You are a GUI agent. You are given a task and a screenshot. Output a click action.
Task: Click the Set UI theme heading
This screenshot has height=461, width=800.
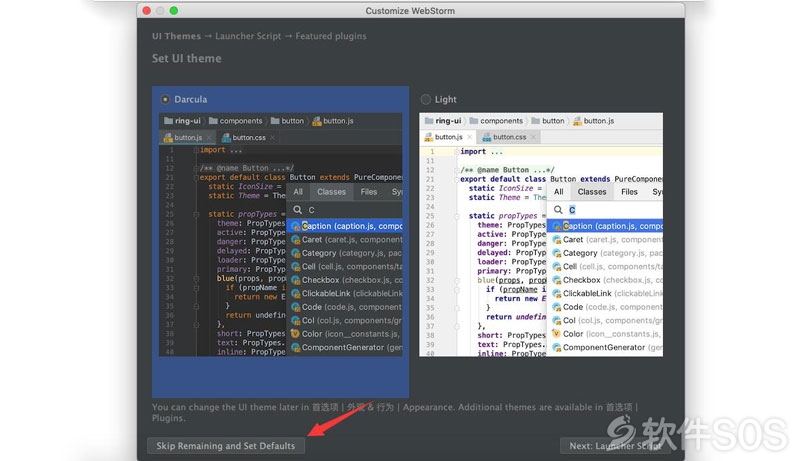tap(187, 59)
